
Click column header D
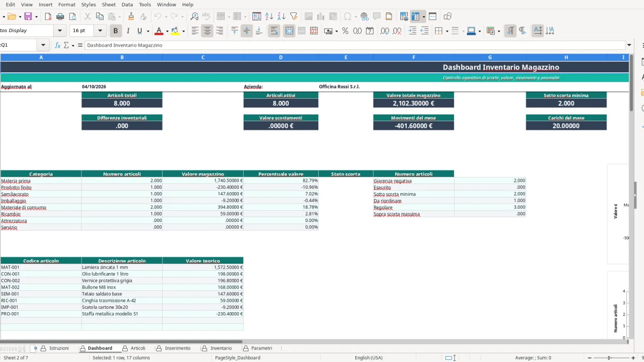[x=281, y=57]
